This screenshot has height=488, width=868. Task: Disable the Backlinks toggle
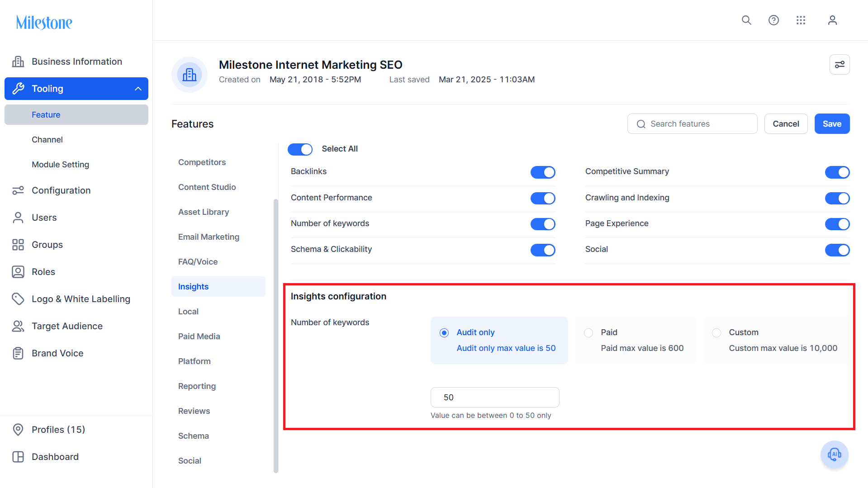tap(543, 172)
